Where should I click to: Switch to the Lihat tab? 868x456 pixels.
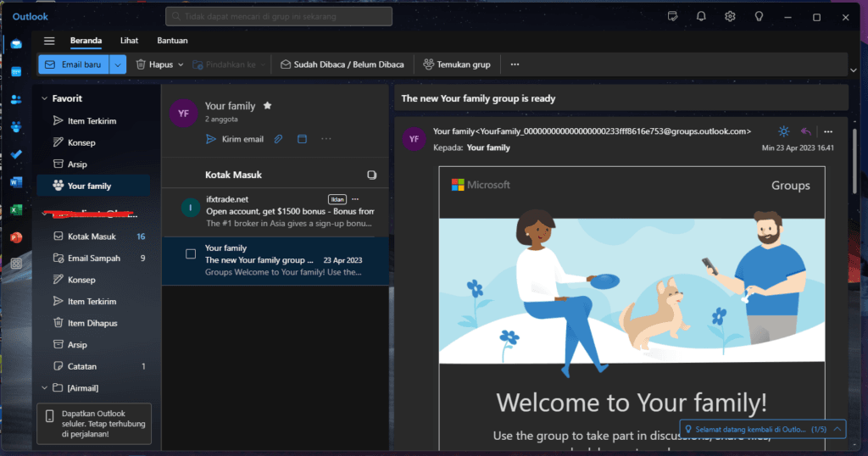pos(129,41)
